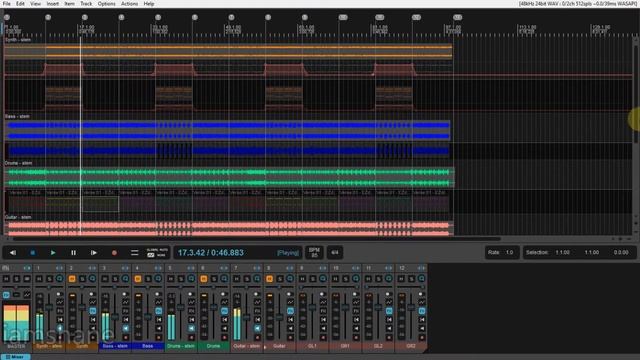Image resolution: width=640 pixels, height=360 pixels.
Task: Click strip width arrows on track 7
Action: tap(257, 268)
